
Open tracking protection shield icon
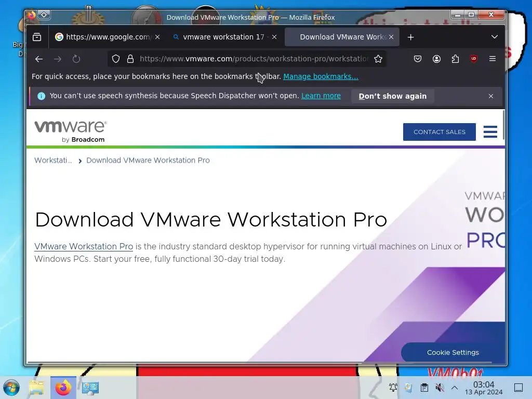(116, 59)
